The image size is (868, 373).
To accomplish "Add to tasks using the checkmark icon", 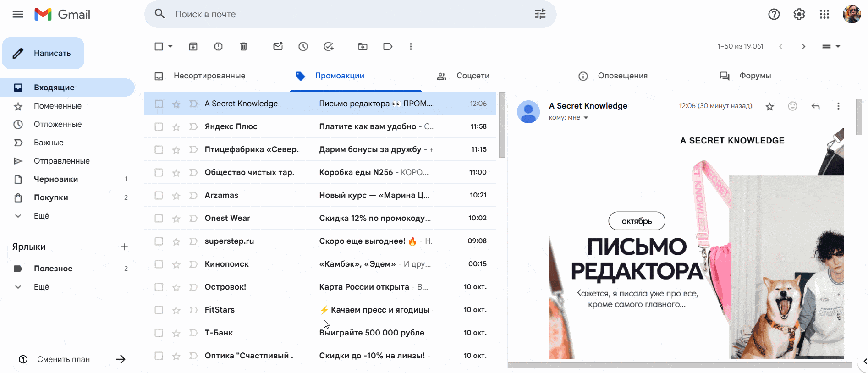I will tap(329, 46).
